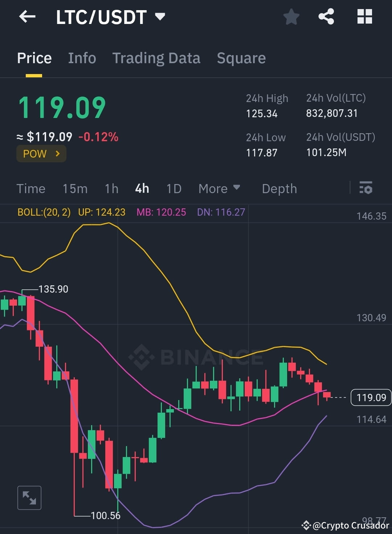The image size is (392, 534).
Task: Share the chart using the share icon
Action: [326, 16]
